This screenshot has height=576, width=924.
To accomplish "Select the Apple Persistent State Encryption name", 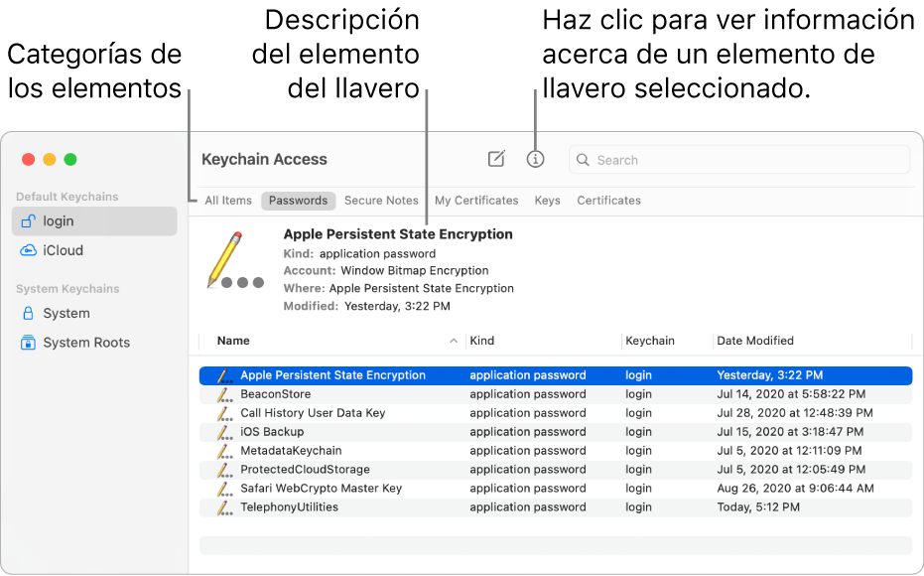I will tap(332, 375).
